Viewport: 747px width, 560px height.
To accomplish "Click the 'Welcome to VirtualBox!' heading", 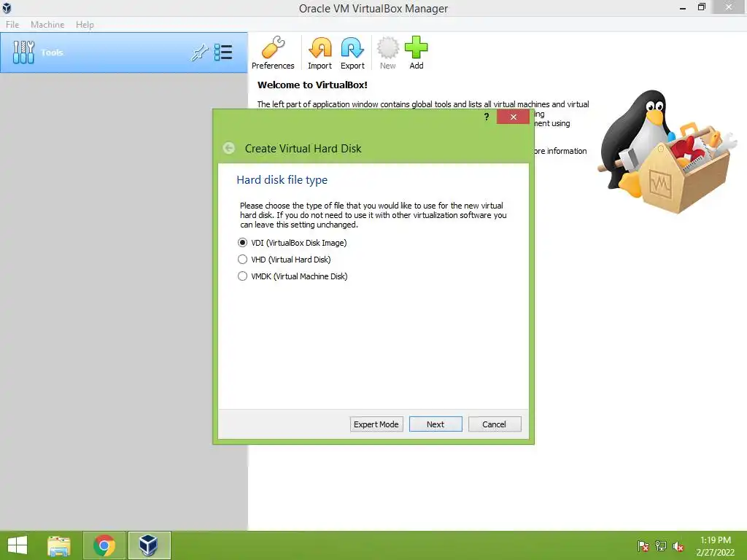I will [312, 85].
